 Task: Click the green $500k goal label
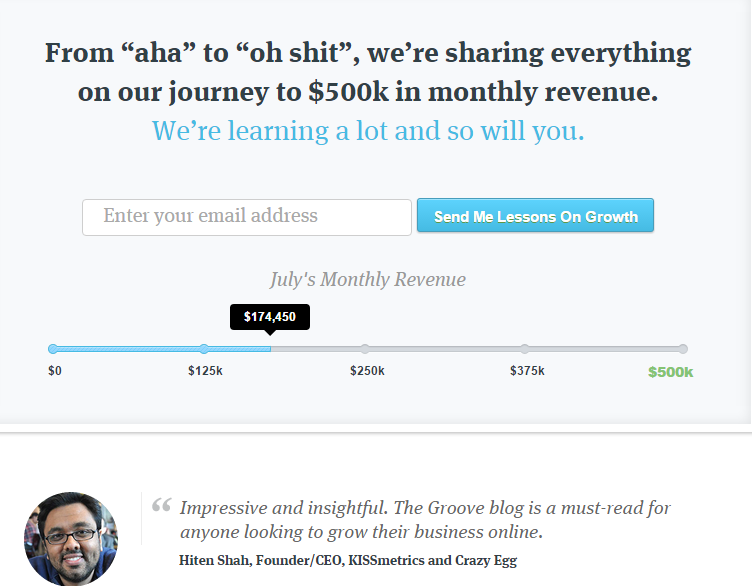(x=670, y=372)
